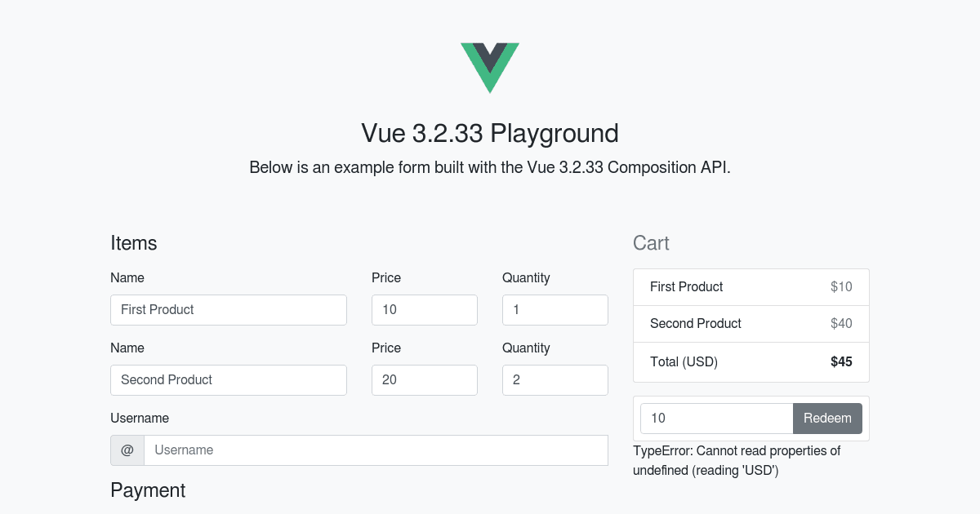Click the bold $45 total amount
The height and width of the screenshot is (514, 980).
coord(841,361)
